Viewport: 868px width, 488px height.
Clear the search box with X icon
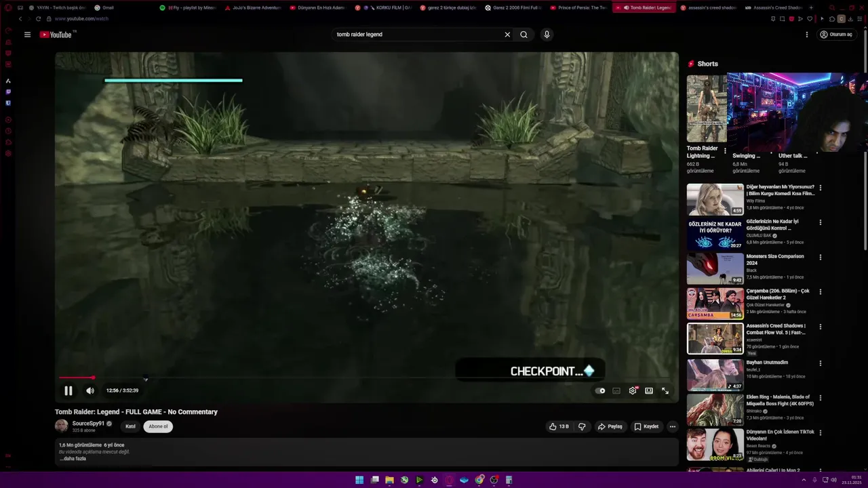tap(507, 35)
